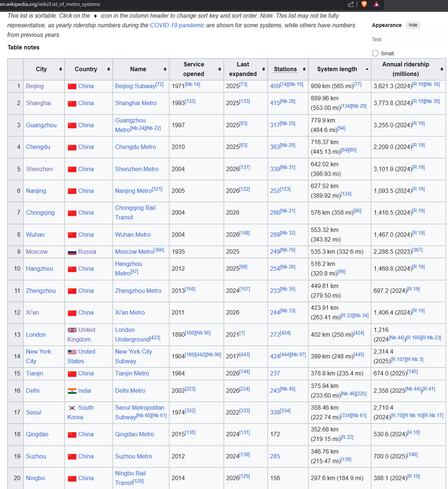This screenshot has width=448, height=489.
Task: Open Delhi Metro link
Action: coord(130,391)
